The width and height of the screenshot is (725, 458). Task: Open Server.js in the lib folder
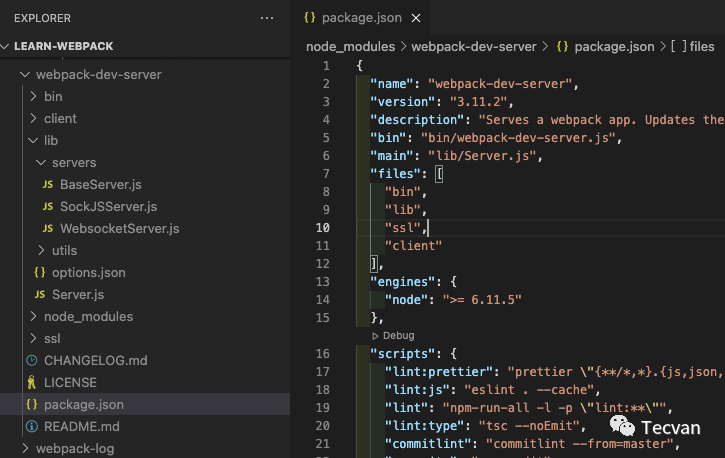coord(78,294)
